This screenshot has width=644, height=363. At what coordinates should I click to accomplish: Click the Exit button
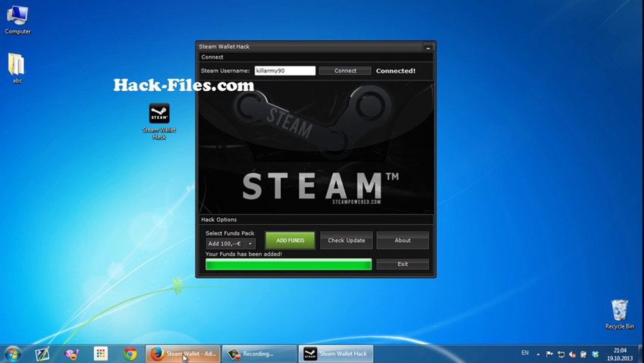coord(403,264)
